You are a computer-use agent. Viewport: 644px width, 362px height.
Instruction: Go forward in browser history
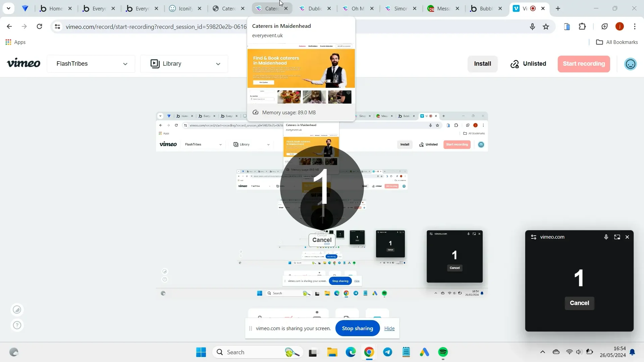tap(24, 26)
